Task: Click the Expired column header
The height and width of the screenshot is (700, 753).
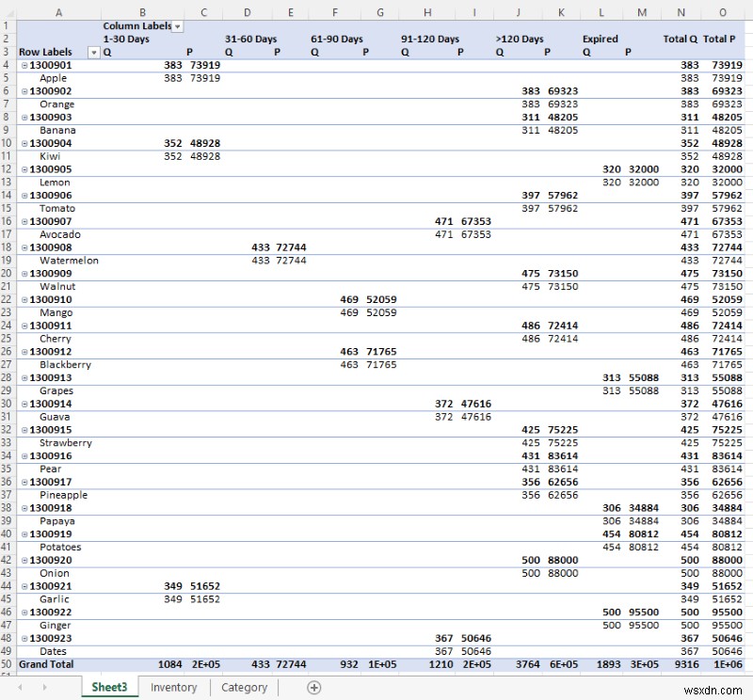Action: point(601,39)
